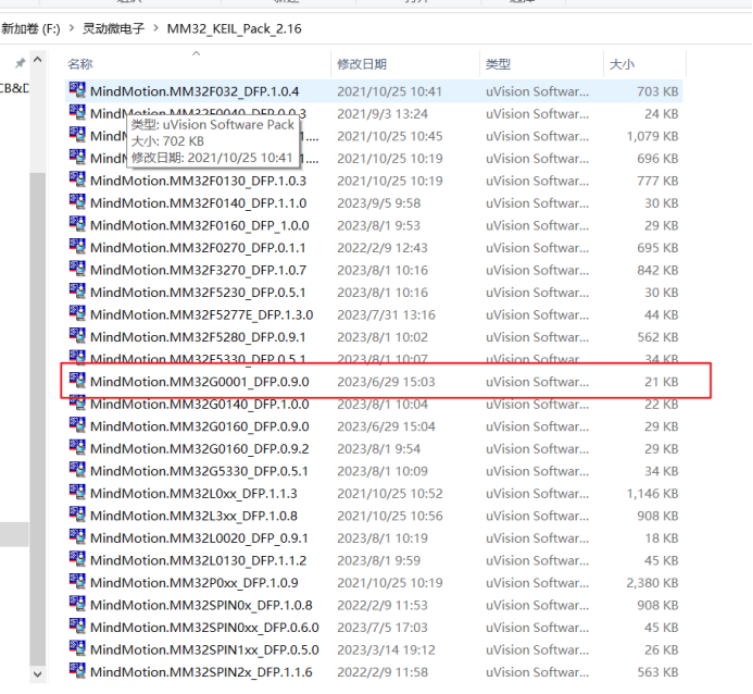753x694 pixels.
Task: Sort files by 修改日期 column header
Action: 361,64
